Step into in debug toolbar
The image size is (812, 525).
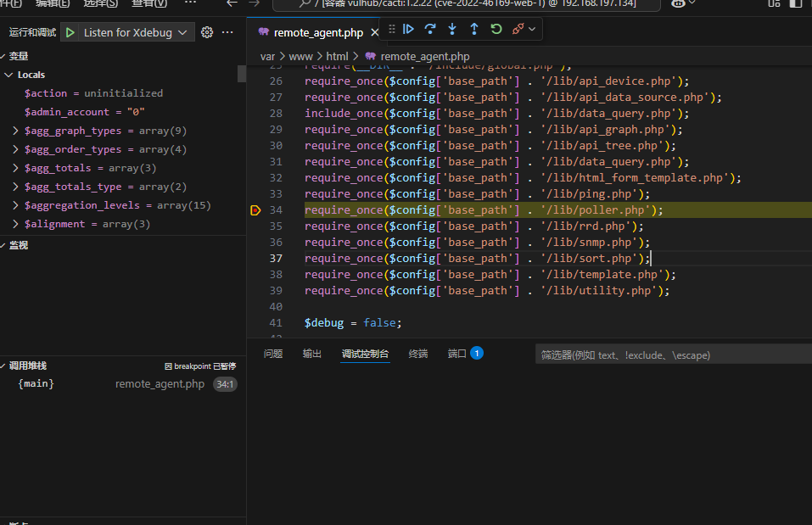452,29
